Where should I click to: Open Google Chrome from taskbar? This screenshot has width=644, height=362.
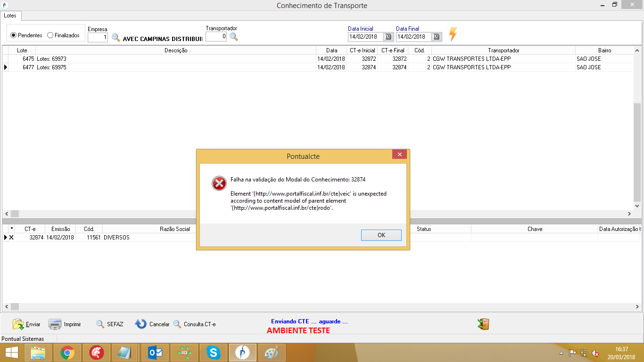tap(67, 353)
